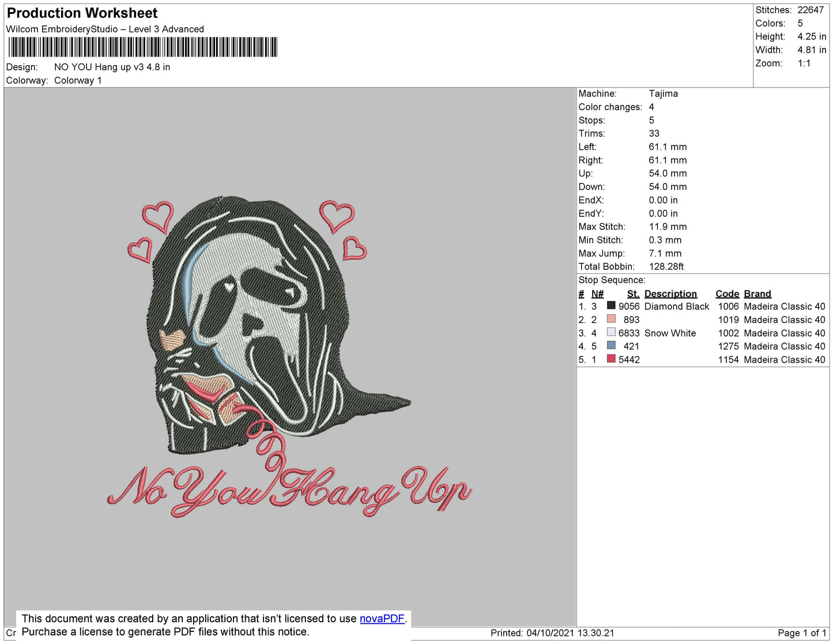The width and height of the screenshot is (833, 644).
Task: Click the barcode below the worksheet title
Action: tap(142, 47)
